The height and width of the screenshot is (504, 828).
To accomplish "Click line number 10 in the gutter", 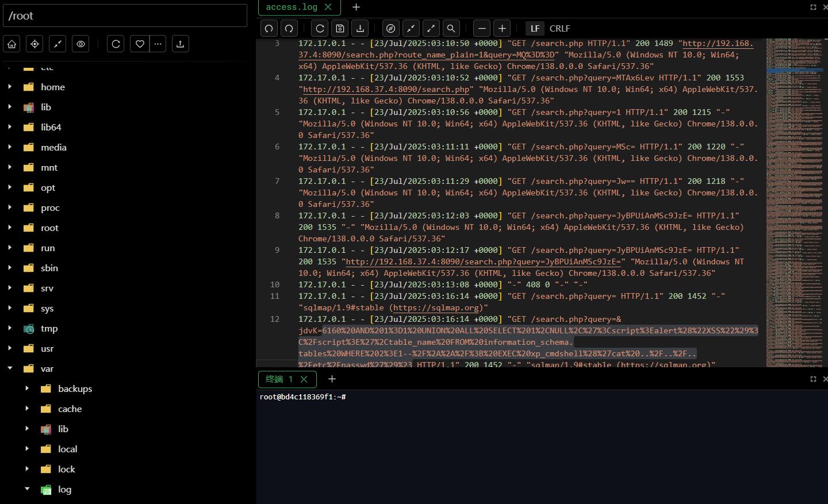I will (275, 284).
